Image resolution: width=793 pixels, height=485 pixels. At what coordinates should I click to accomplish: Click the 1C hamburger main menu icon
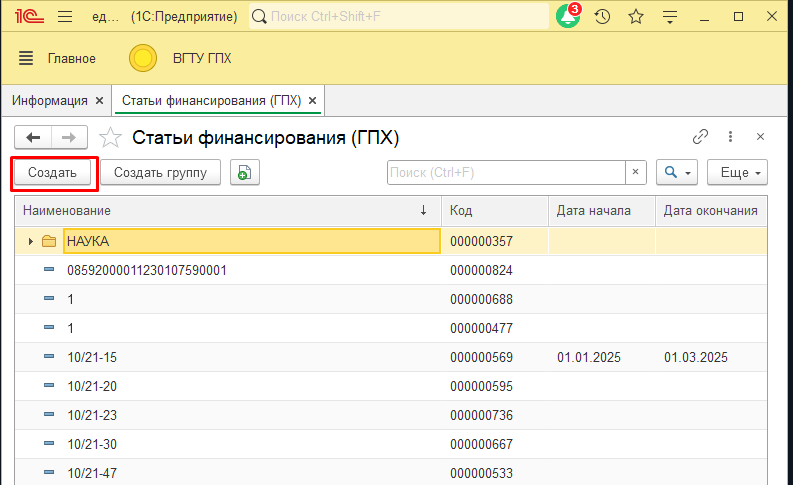65,17
